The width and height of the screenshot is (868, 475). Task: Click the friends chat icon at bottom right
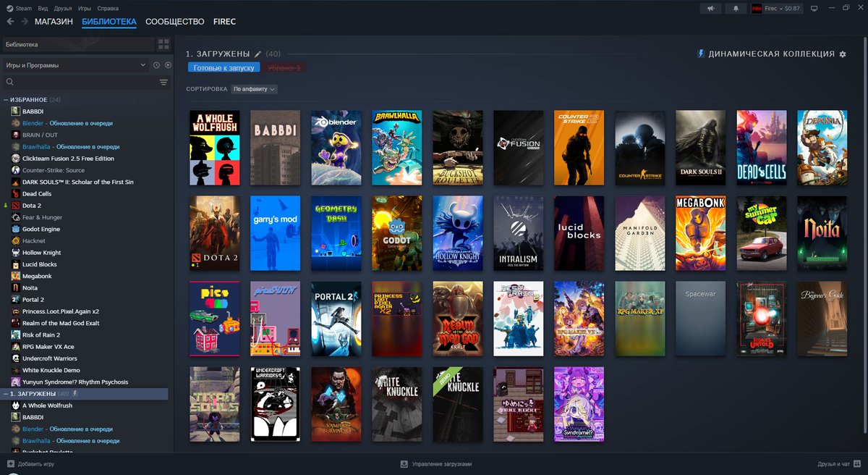point(857,463)
